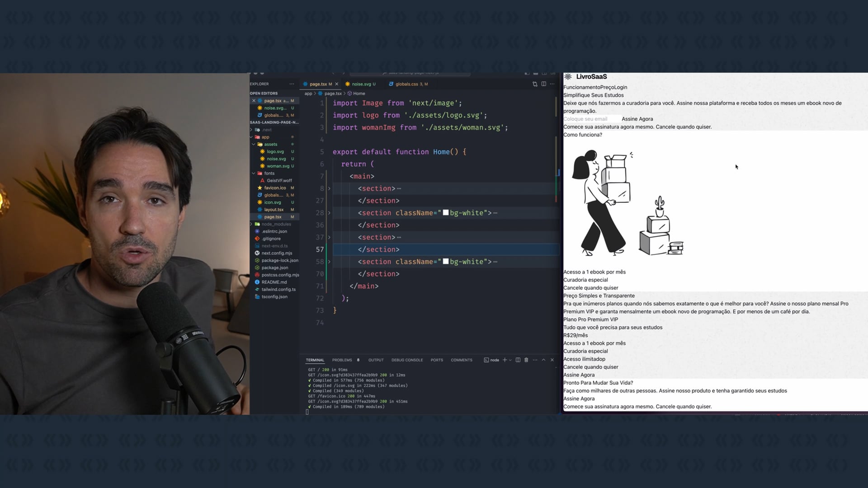This screenshot has height=488, width=868.
Task: Split the editor right
Action: (x=544, y=84)
